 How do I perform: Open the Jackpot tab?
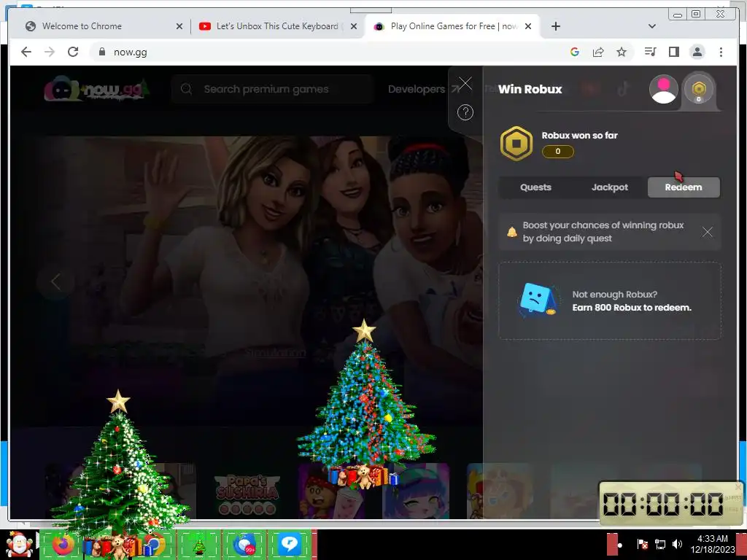[x=610, y=187]
